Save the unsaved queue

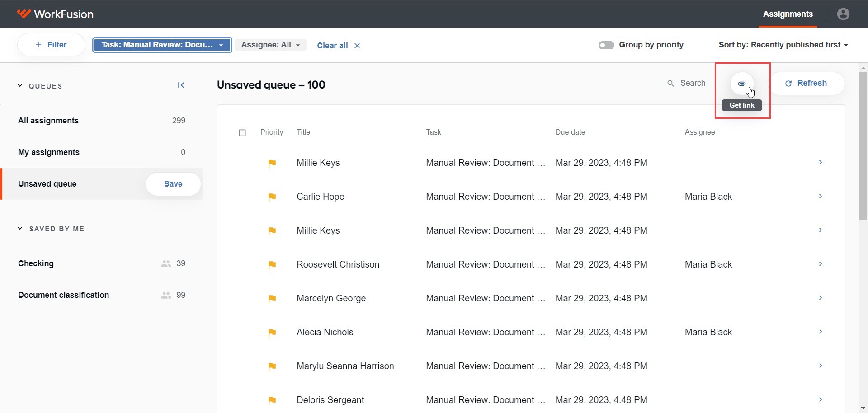[173, 184]
